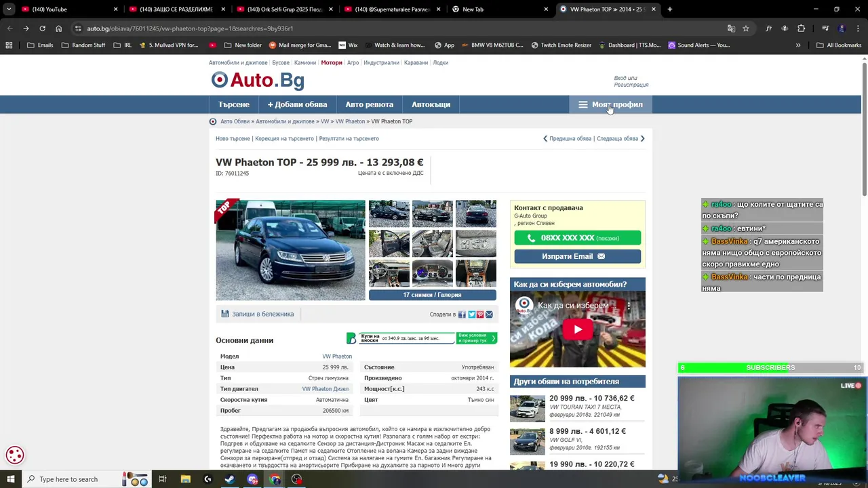Click the Chrome profile avatar
868x488 pixels.
842,28
